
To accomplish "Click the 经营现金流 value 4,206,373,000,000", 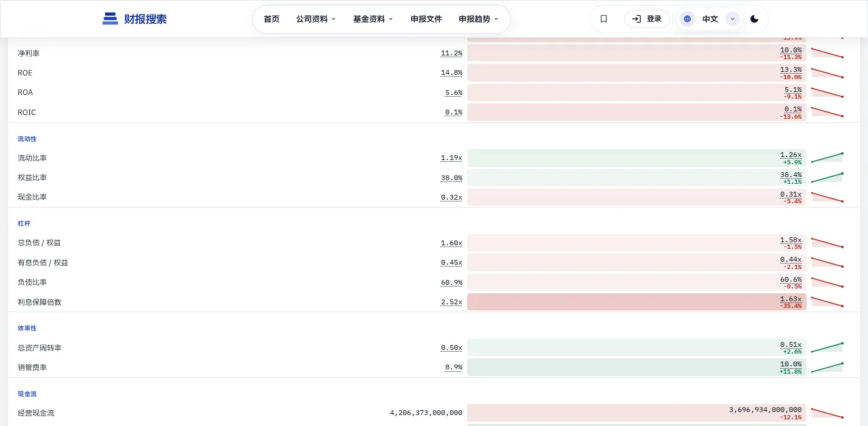I will [x=426, y=413].
